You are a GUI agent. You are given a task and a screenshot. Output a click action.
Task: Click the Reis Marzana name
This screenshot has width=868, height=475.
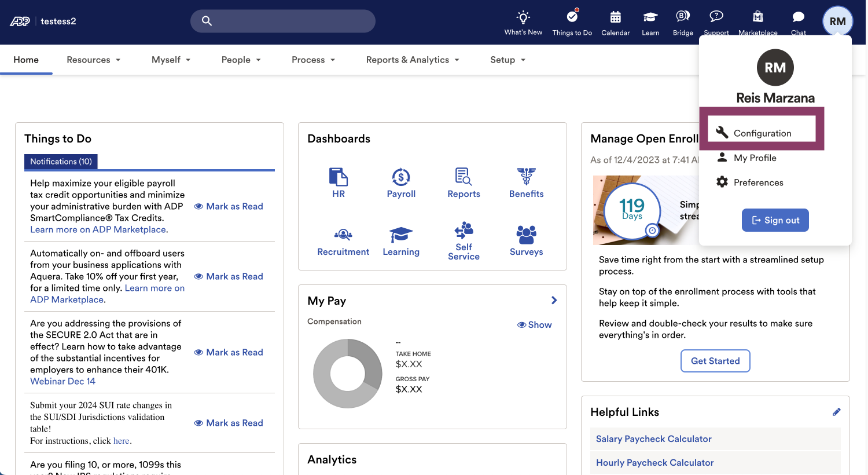point(775,98)
